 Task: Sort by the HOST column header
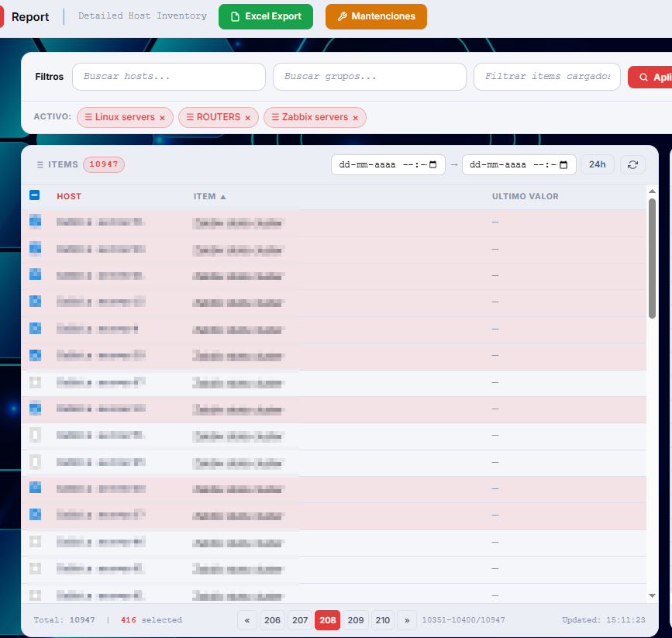coord(69,196)
